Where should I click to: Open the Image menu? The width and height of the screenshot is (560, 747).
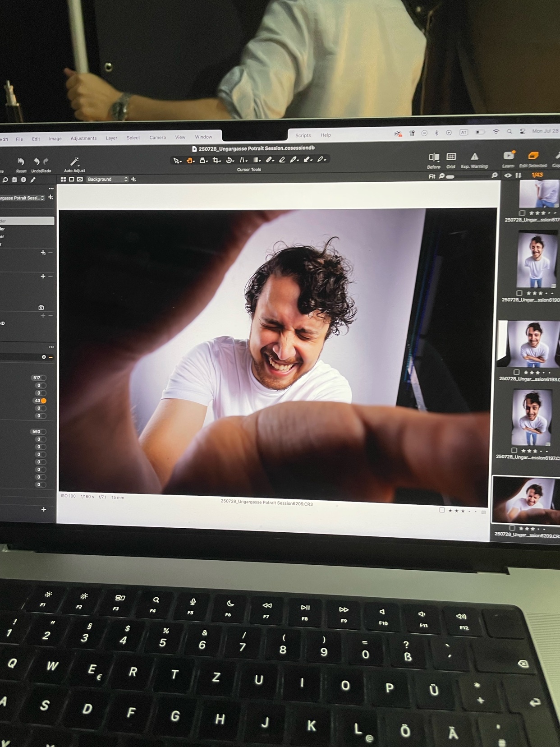click(55, 139)
